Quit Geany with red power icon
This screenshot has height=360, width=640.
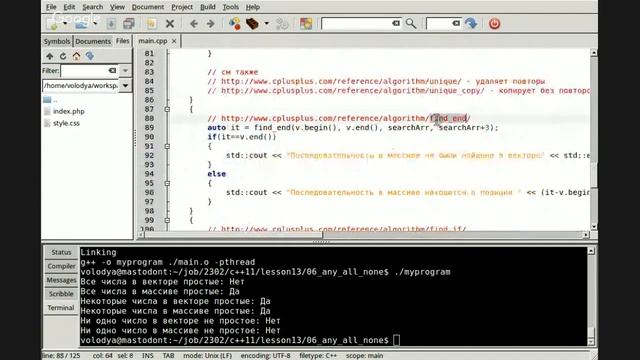tap(494, 24)
